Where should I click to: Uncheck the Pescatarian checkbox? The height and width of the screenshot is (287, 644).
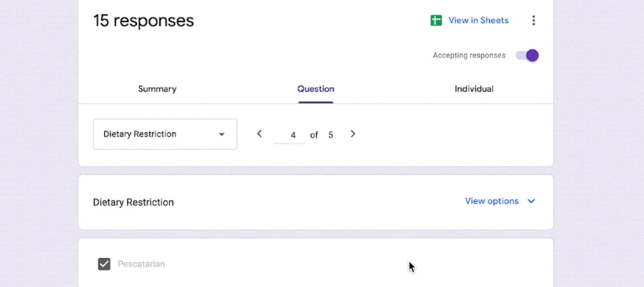point(104,264)
